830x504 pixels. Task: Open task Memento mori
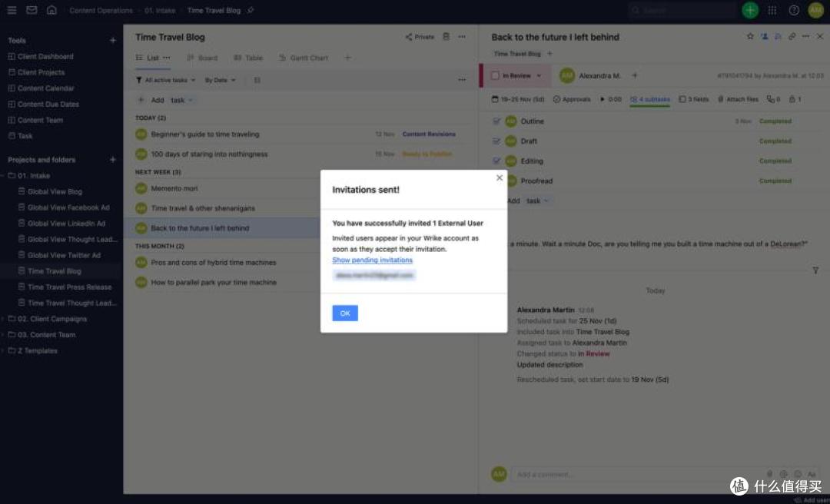pos(174,188)
